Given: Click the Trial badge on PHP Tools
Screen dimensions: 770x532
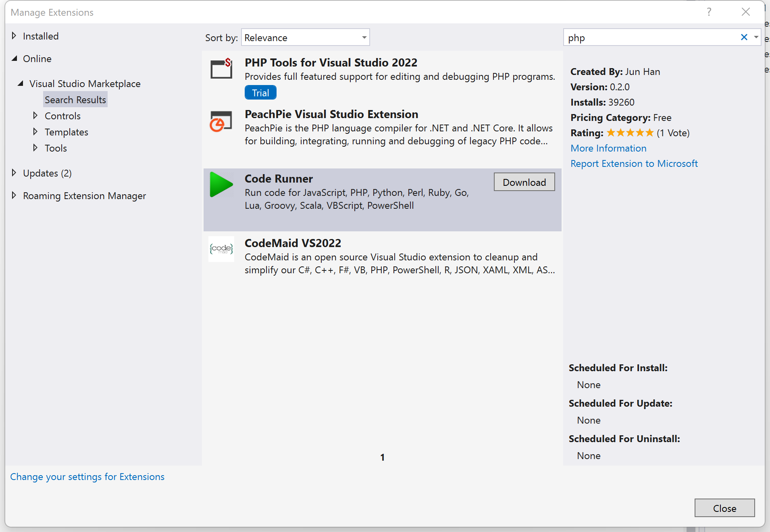Looking at the screenshot, I should point(260,93).
